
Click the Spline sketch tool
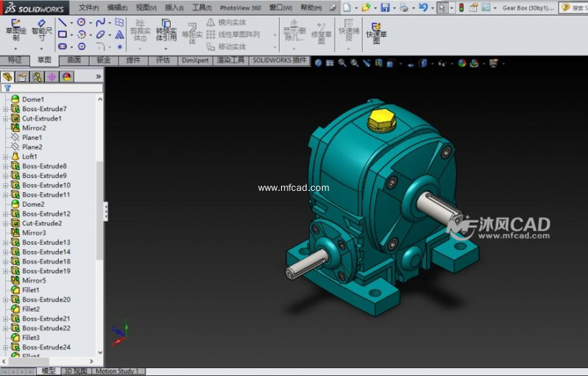(x=100, y=22)
